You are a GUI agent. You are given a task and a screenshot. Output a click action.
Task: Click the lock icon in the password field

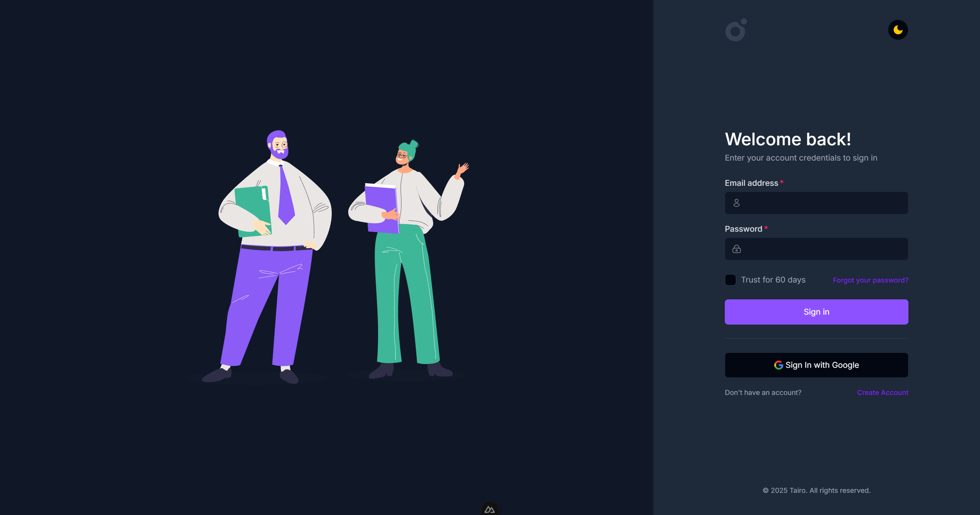[x=736, y=249]
